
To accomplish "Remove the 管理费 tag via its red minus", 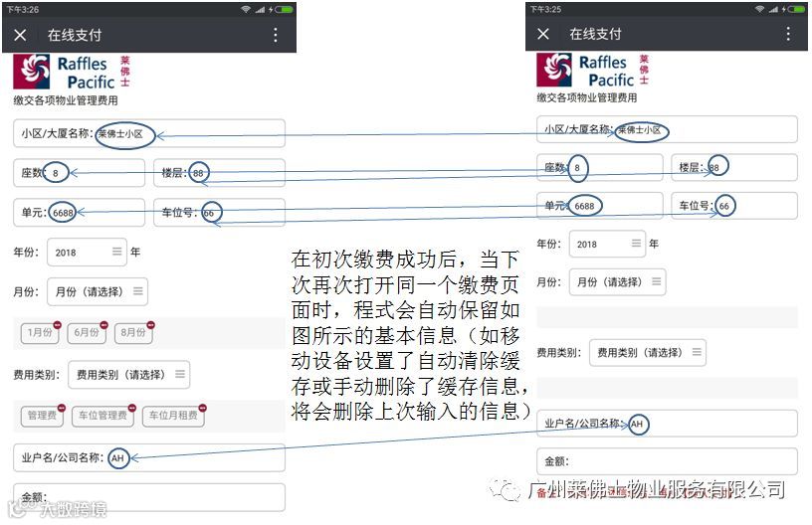I will (x=62, y=408).
